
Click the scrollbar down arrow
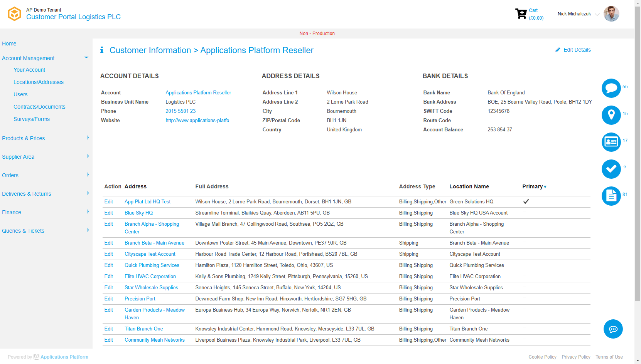(638, 361)
